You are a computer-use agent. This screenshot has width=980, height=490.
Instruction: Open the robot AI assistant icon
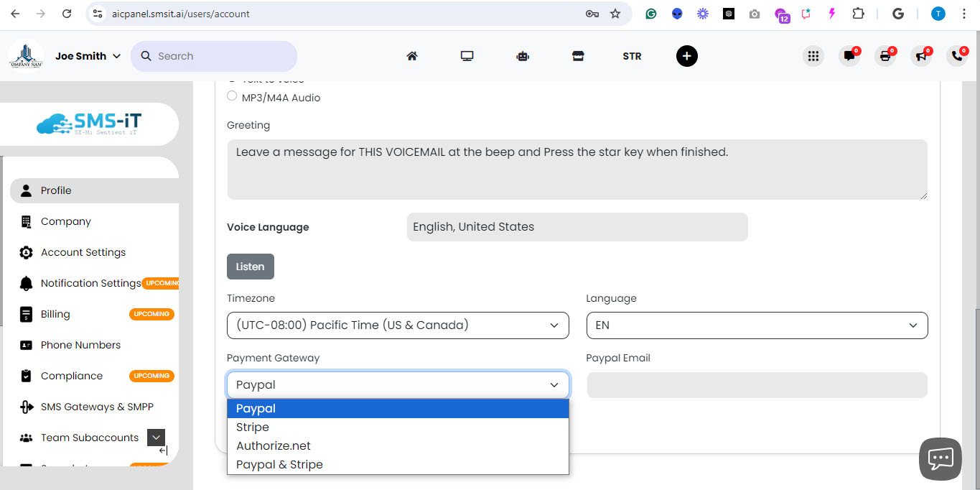coord(523,56)
